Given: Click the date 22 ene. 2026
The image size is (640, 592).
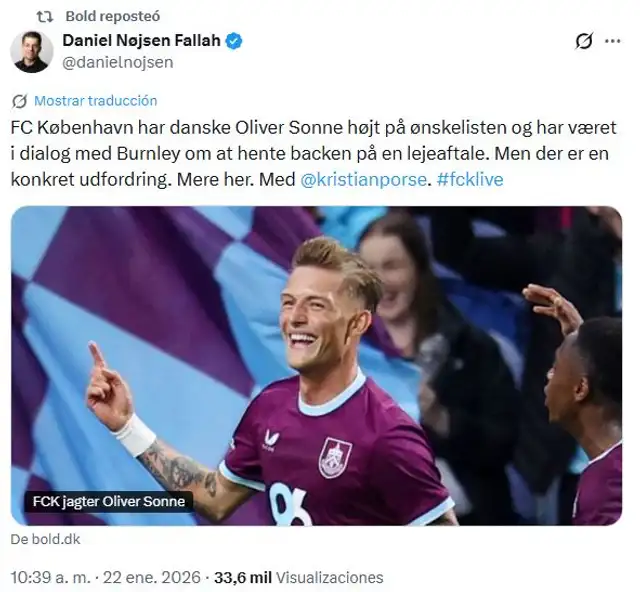Looking at the screenshot, I should (153, 578).
